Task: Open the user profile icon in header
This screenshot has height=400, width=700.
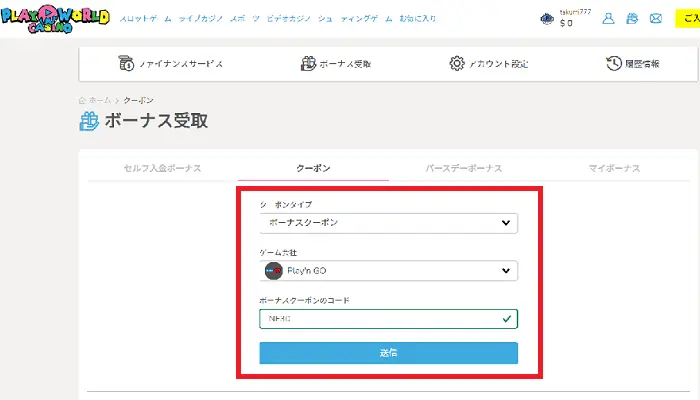Action: 608,19
